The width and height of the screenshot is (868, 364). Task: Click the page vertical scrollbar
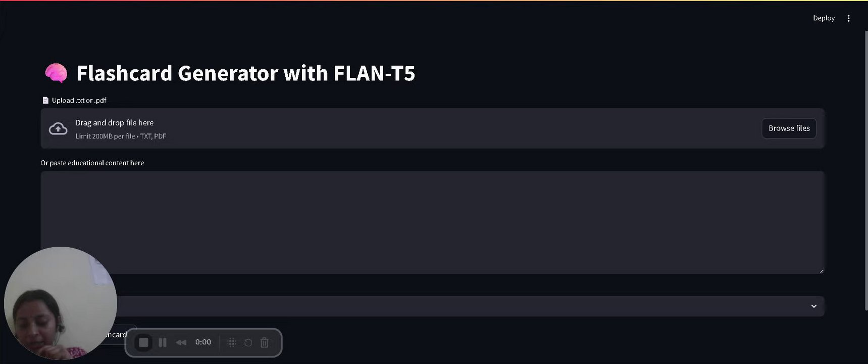pyautogui.click(x=866, y=152)
